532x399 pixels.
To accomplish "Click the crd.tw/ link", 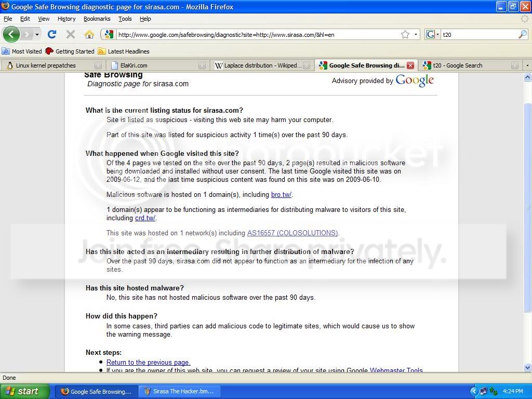I will 145,218.
